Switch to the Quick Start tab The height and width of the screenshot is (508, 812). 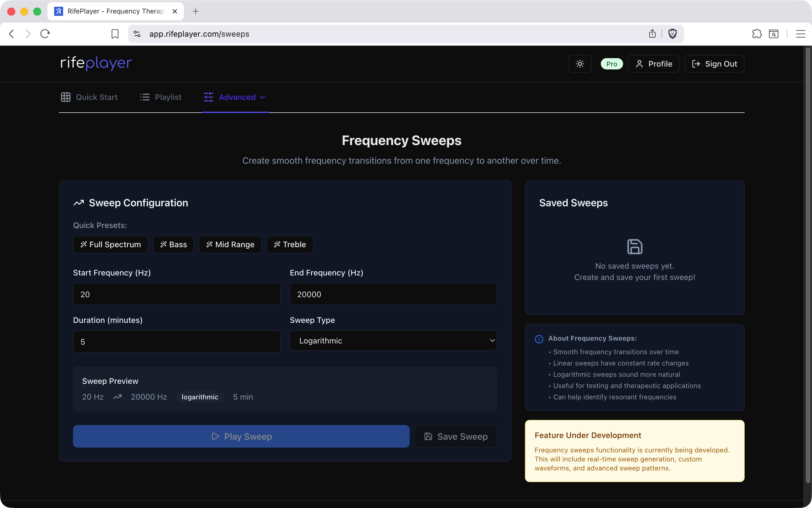[x=89, y=97]
